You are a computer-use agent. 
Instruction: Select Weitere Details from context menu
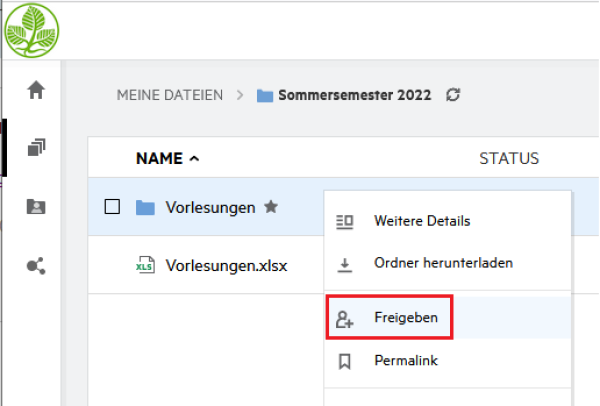click(x=421, y=221)
